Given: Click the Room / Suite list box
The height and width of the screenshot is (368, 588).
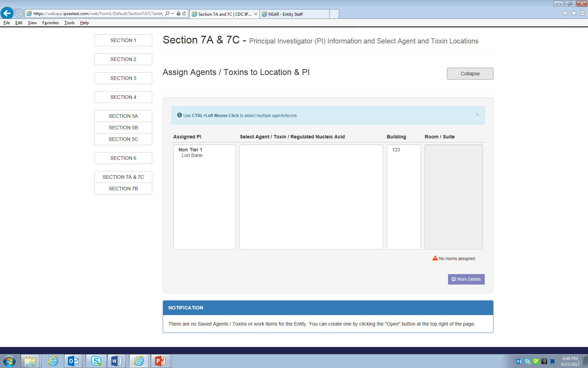Looking at the screenshot, I should [x=454, y=197].
